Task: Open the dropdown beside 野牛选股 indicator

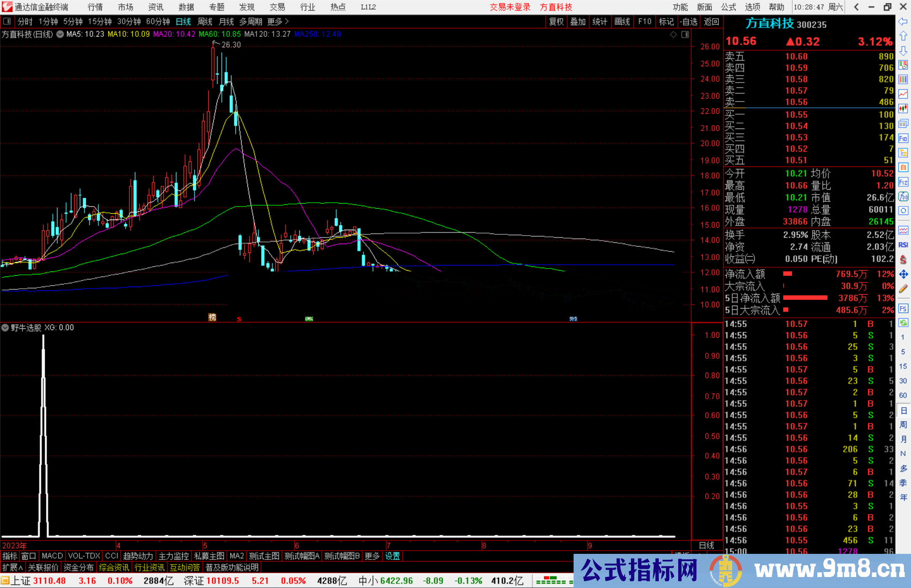Action: (5, 328)
